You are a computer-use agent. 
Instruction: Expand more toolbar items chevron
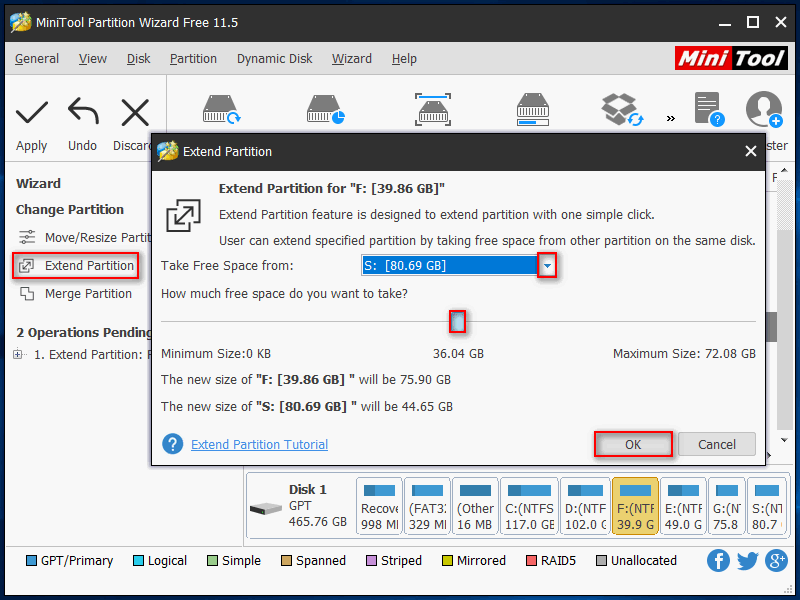(x=670, y=118)
